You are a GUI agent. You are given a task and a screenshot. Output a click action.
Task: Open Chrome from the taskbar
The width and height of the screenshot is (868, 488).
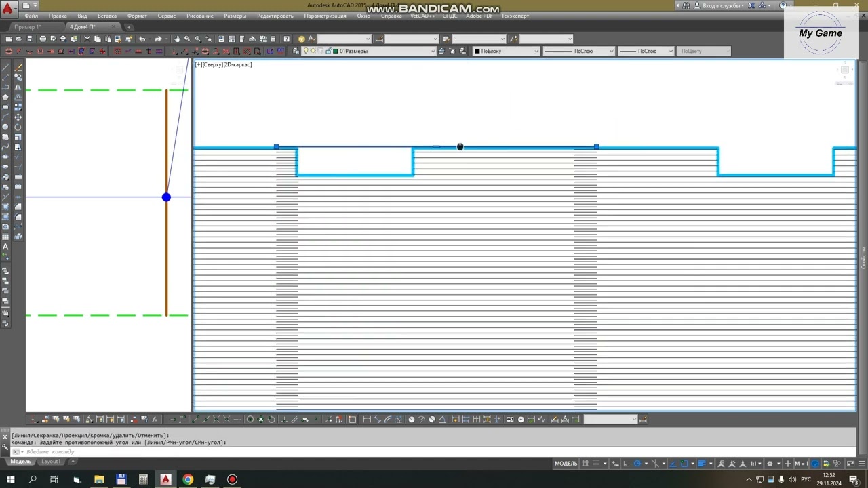188,480
